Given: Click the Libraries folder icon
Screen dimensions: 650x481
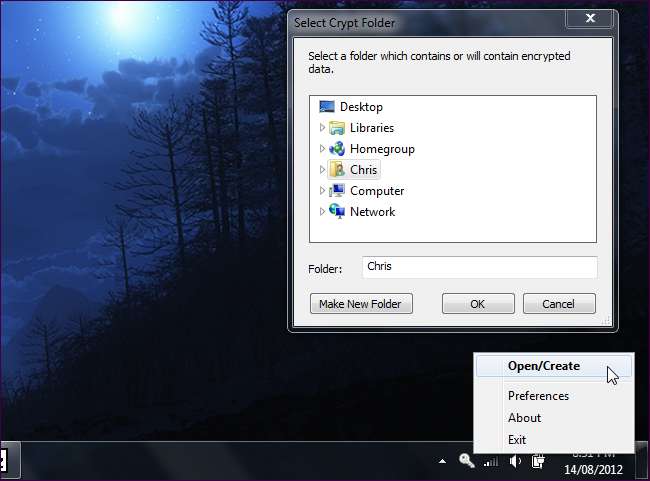Looking at the screenshot, I should 337,128.
